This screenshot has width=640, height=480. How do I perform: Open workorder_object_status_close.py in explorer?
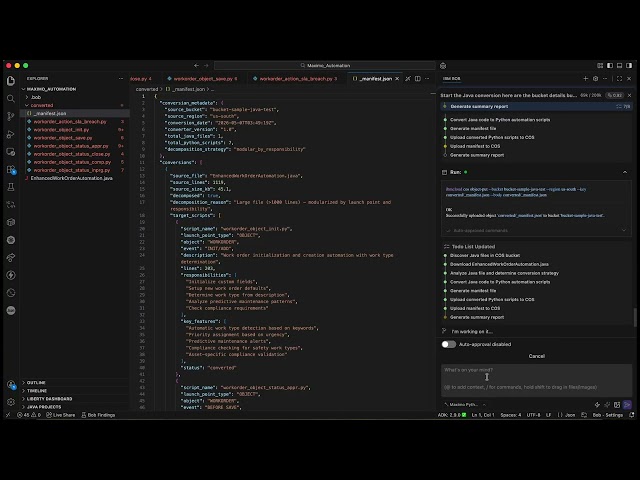[72, 154]
